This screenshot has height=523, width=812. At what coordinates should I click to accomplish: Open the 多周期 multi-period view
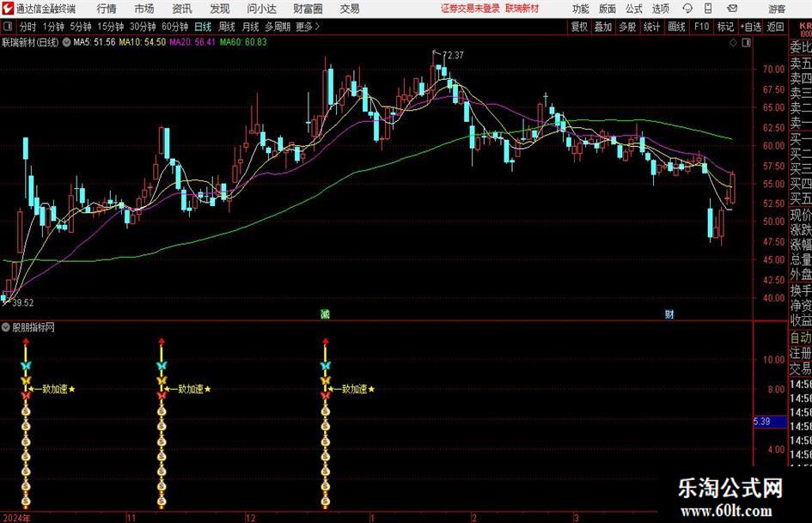278,27
